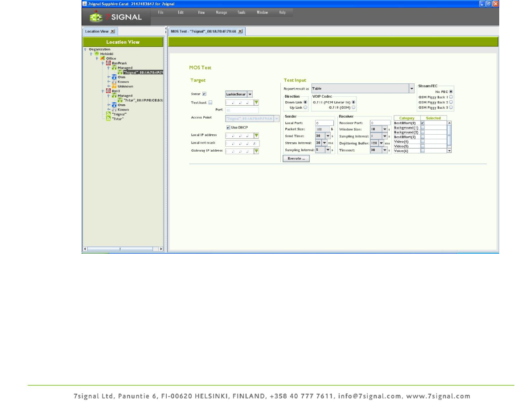Open the Window menu
This screenshot has height=420, width=530.
point(262,12)
